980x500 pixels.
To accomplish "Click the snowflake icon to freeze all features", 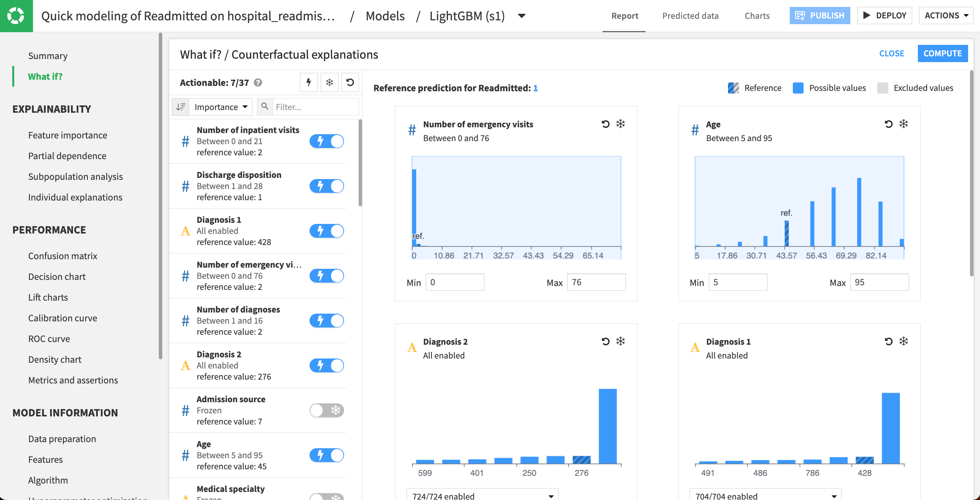I will pyautogui.click(x=329, y=82).
